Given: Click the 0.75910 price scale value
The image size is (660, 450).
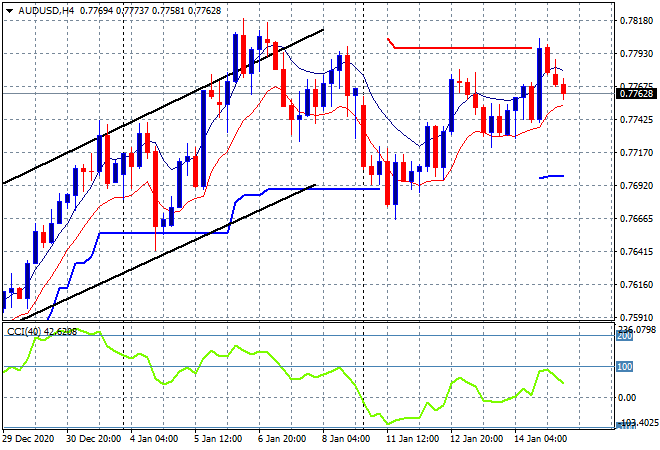Looking at the screenshot, I should pos(636,317).
